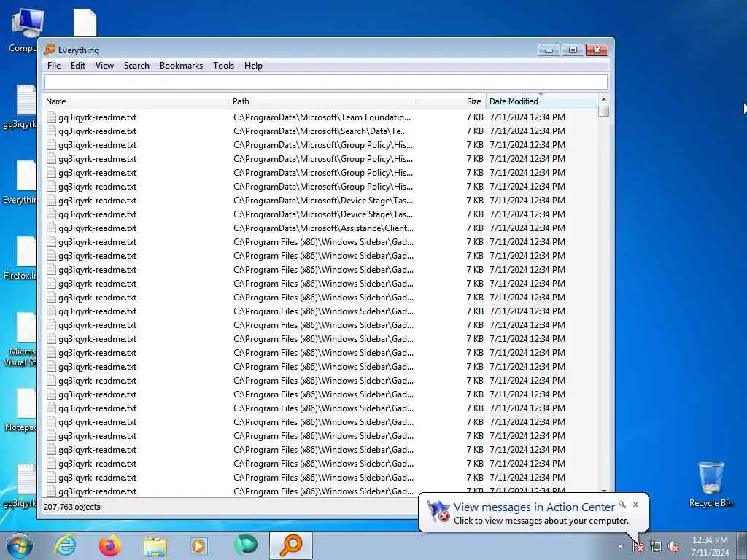Click the wrench icon in Action Center balloon

(622, 505)
